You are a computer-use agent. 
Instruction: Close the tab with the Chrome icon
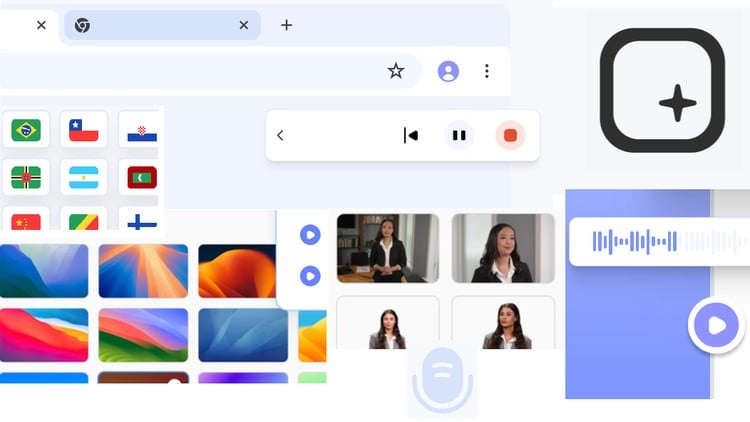tap(244, 25)
